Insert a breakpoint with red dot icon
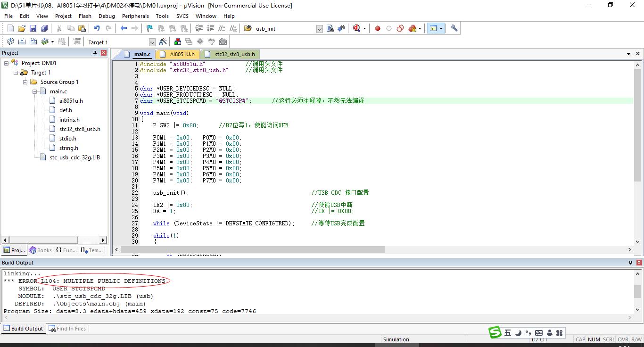 click(x=377, y=28)
